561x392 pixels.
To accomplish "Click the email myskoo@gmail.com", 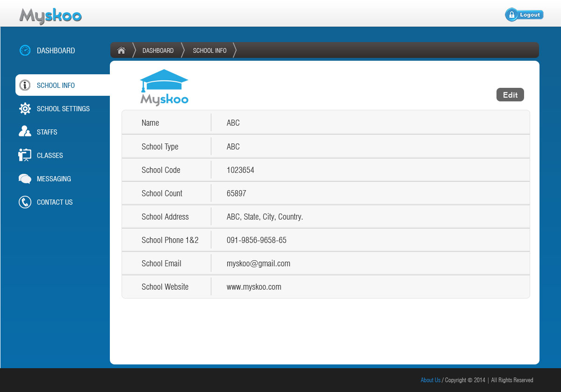I will tap(259, 264).
